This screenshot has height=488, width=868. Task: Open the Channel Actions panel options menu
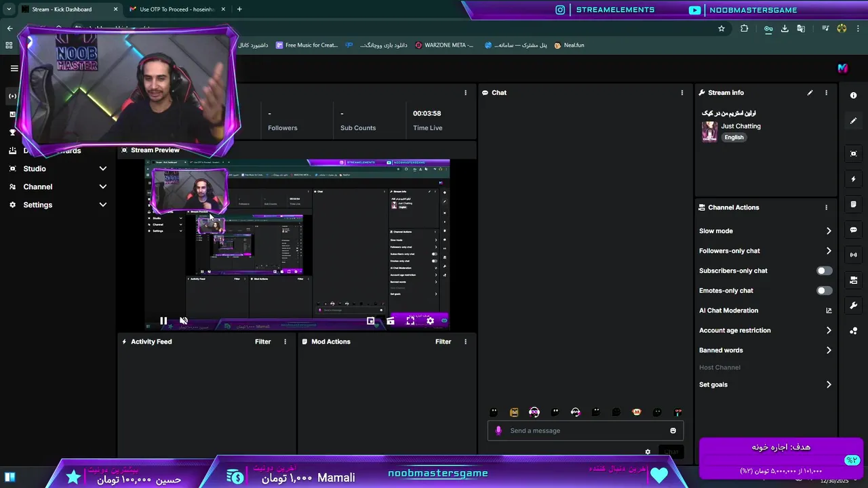pos(826,207)
